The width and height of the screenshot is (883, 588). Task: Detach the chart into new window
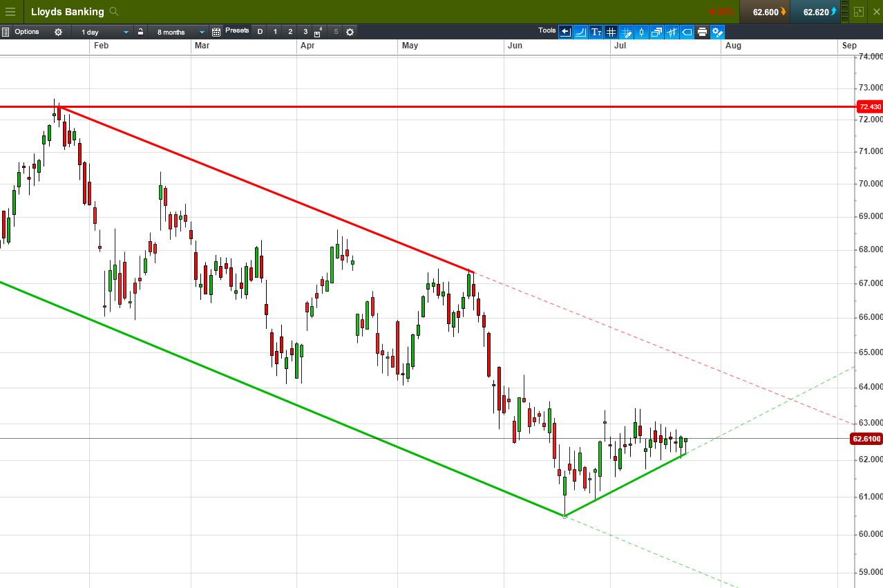tap(859, 12)
